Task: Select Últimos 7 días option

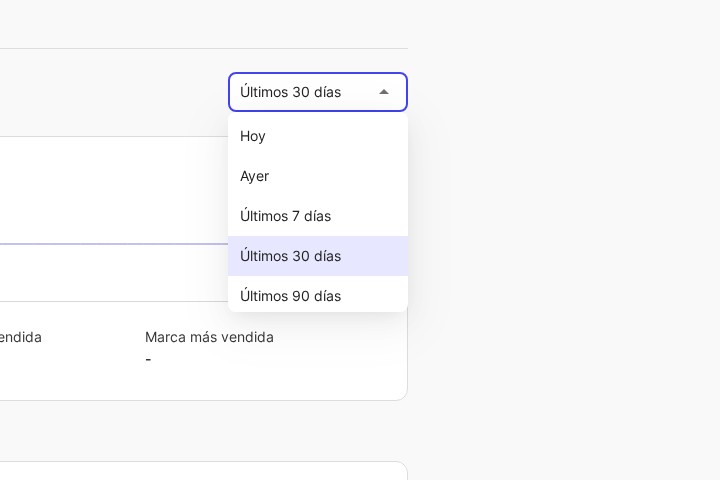Action: pyautogui.click(x=318, y=216)
